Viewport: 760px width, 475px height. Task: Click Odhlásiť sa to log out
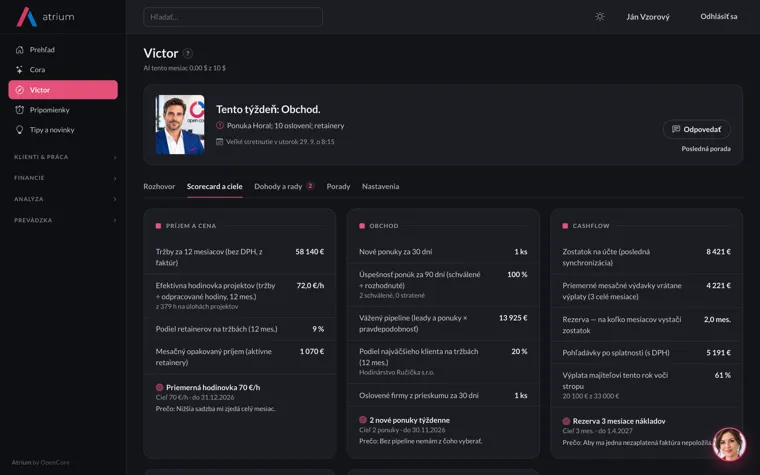click(x=719, y=16)
